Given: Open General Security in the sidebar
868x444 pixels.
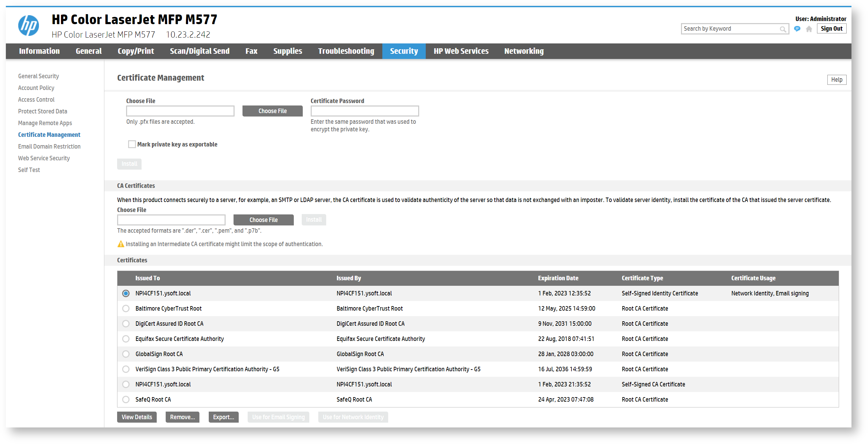Looking at the screenshot, I should (39, 76).
